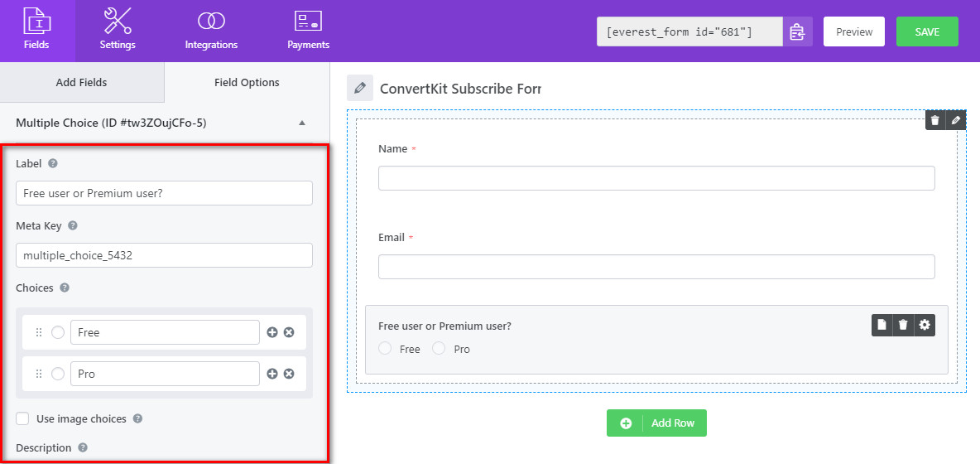
Task: Edit the Pro choice text box
Action: pyautogui.click(x=165, y=374)
